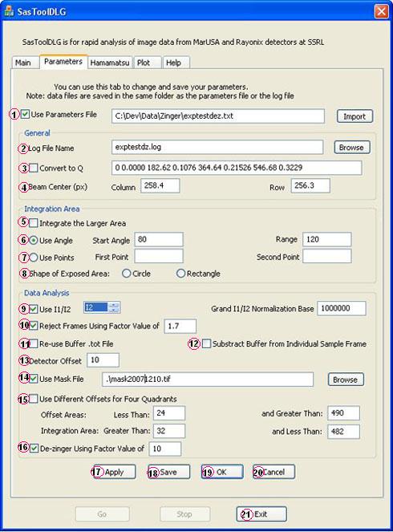Close the SasToolDLG window

tap(382, 11)
